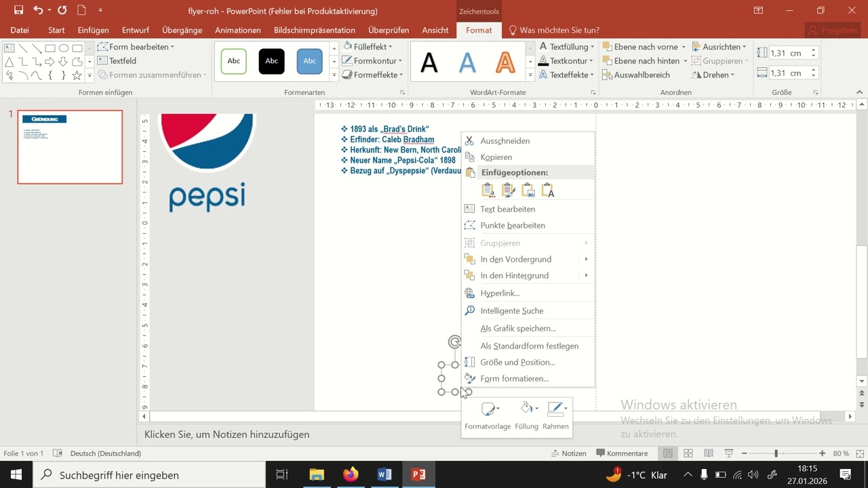Apply the orange outlined WordArt A style

point(505,63)
